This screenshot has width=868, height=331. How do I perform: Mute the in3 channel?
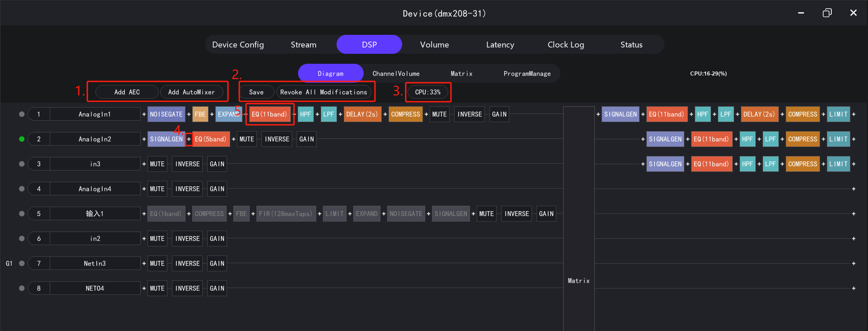pos(157,164)
